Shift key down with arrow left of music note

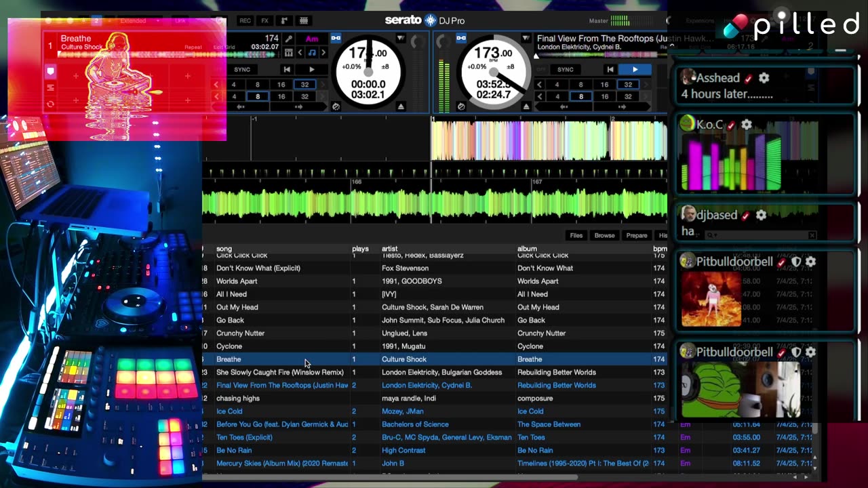(300, 52)
